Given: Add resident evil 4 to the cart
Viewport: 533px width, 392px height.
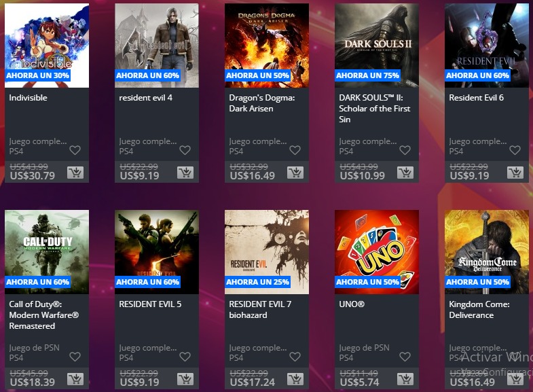Looking at the screenshot, I should point(185,173).
